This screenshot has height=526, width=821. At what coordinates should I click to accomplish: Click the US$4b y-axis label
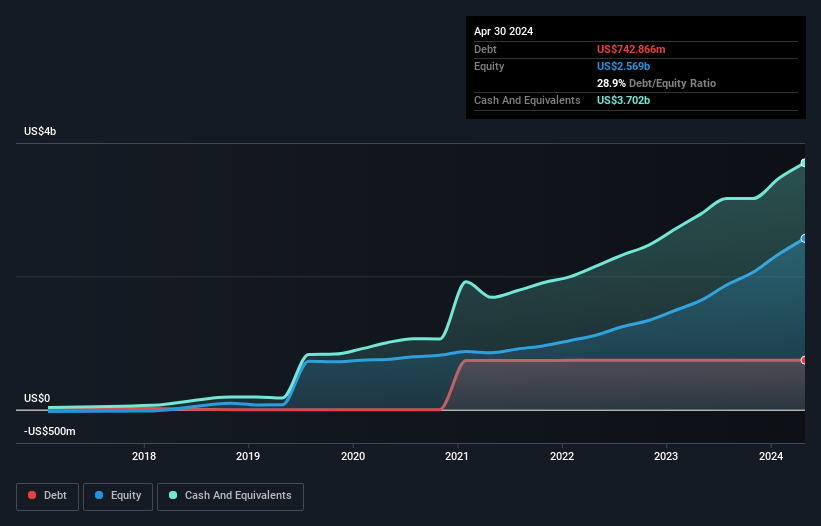(x=40, y=131)
